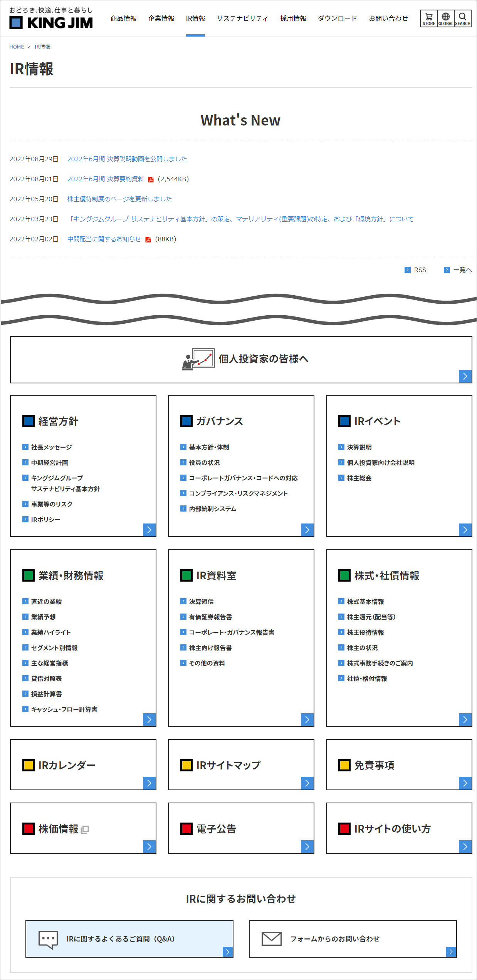The height and width of the screenshot is (980, 477).
Task: Click the RSS feed link
Action: point(420,270)
